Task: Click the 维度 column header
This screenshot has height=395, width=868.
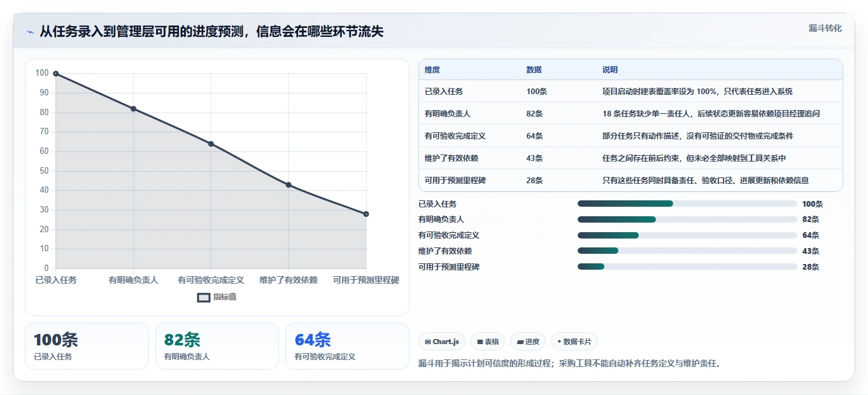Action: 432,70
